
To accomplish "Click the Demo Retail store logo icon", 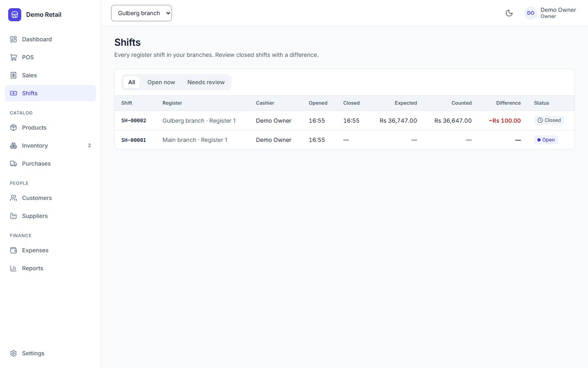I will 15,15.
